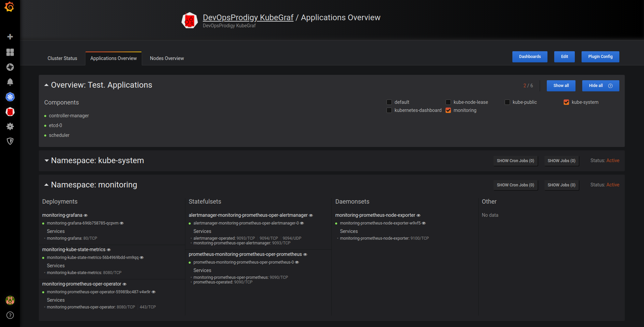Open the DevOpsProdigy KubeGraf title link

[248, 17]
